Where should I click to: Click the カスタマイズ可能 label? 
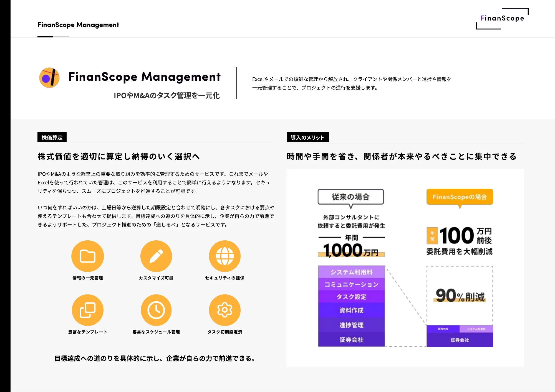click(x=156, y=278)
